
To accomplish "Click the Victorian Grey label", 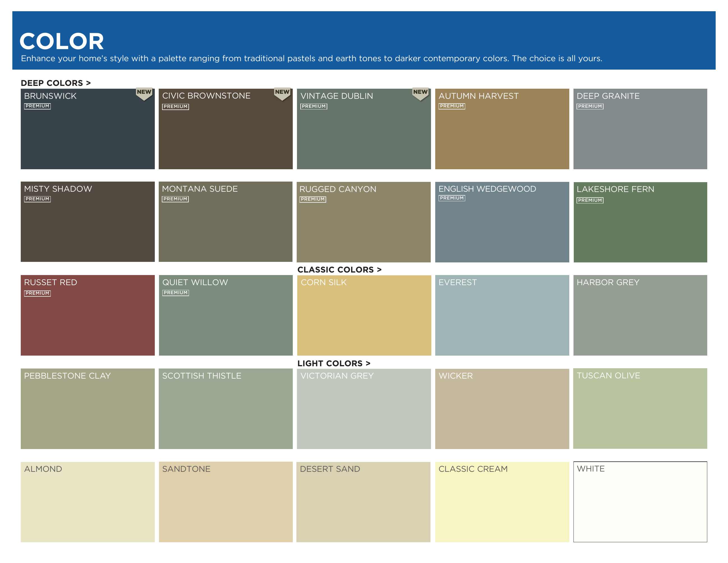I will [337, 376].
